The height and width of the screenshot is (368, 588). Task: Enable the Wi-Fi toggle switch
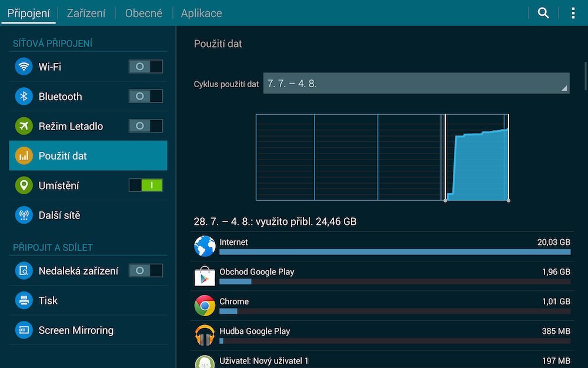click(x=145, y=67)
